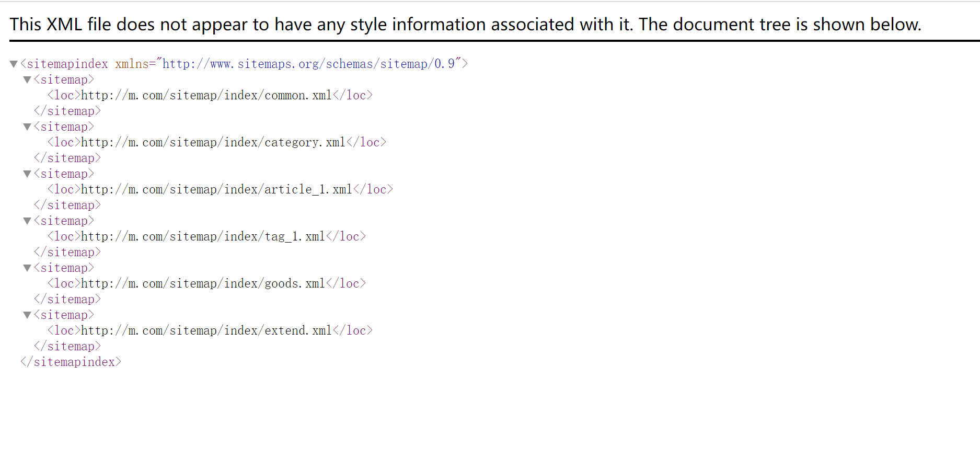Click the xmlns attribute name

(x=132, y=64)
